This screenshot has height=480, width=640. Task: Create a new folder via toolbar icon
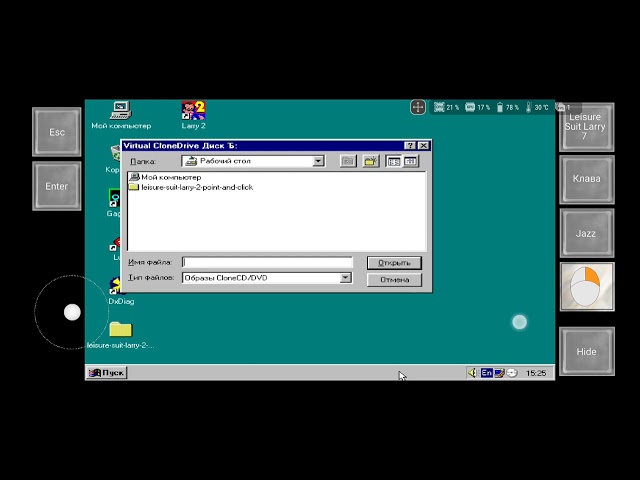click(371, 161)
